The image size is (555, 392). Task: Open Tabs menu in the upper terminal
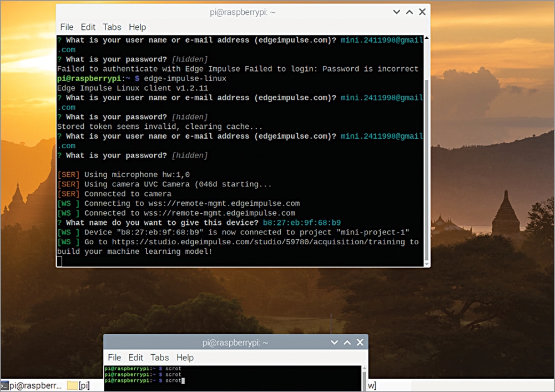pos(112,27)
